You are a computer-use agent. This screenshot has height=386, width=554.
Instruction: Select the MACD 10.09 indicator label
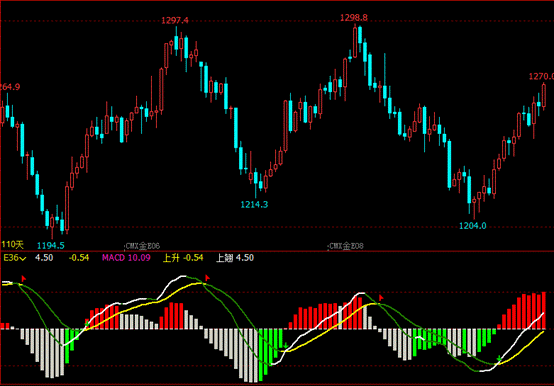[126, 258]
